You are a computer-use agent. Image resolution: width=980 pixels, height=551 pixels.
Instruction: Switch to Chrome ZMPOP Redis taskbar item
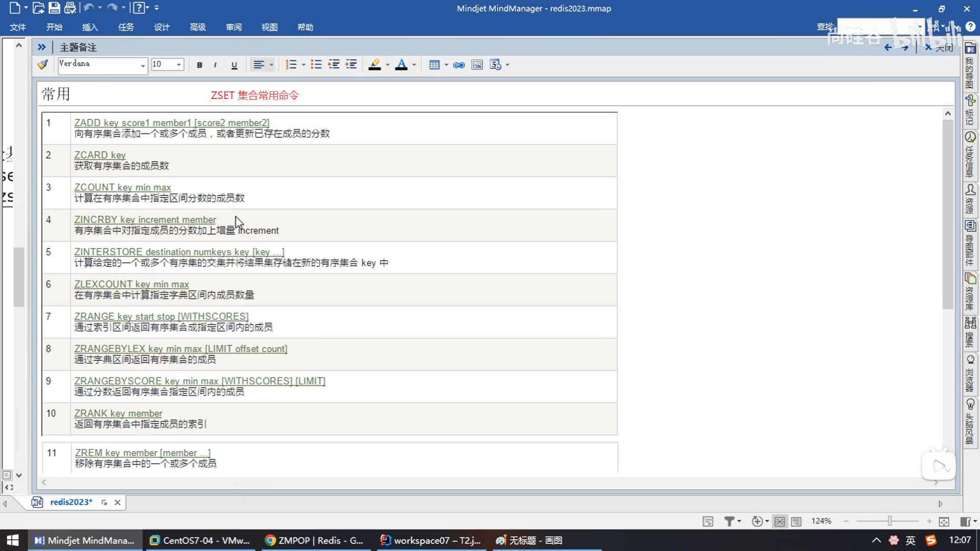314,540
